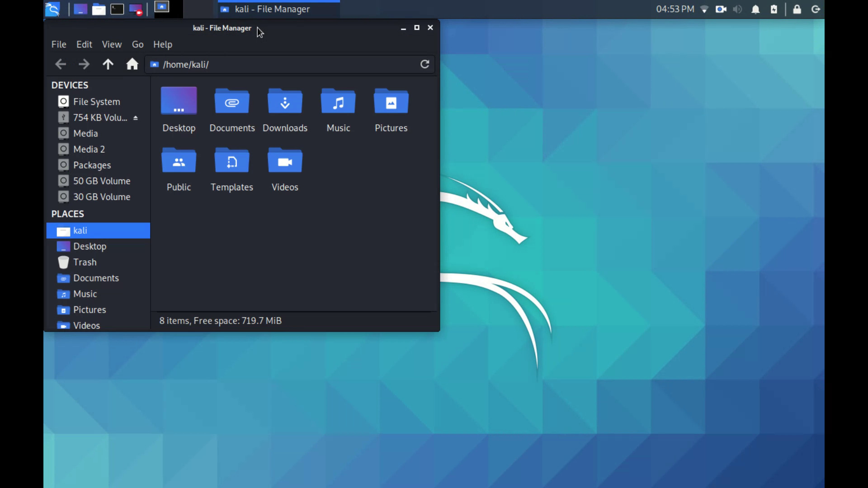This screenshot has width=868, height=488.
Task: Click the Back navigation arrow
Action: point(61,64)
